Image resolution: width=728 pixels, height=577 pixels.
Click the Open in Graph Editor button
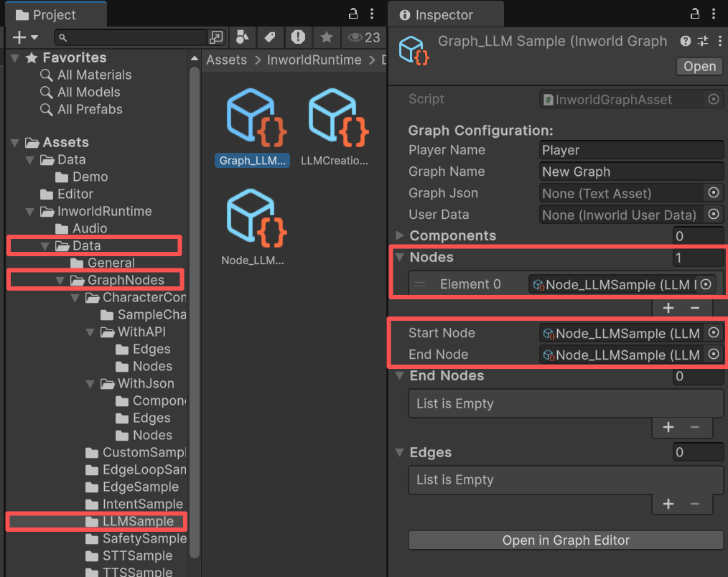click(565, 540)
